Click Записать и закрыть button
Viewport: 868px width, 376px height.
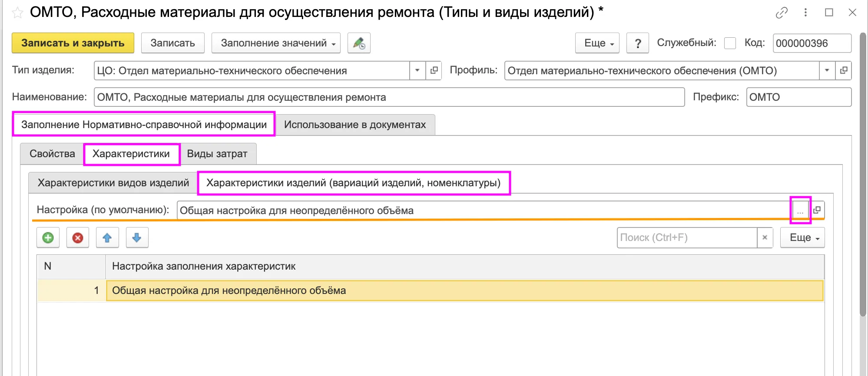pyautogui.click(x=73, y=43)
